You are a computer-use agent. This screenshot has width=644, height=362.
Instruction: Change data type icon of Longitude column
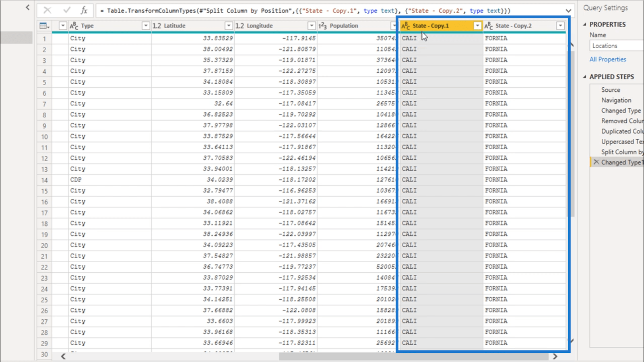[x=239, y=26]
